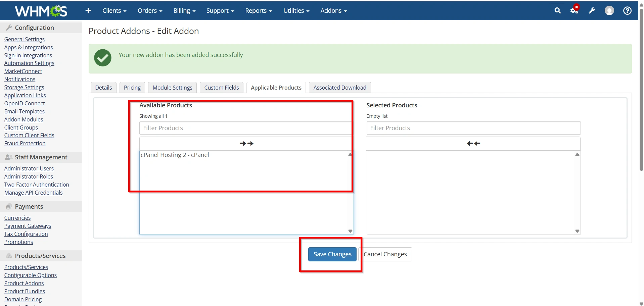644x306 pixels.
Task: Open Manage API Credentials link
Action: [x=33, y=193]
